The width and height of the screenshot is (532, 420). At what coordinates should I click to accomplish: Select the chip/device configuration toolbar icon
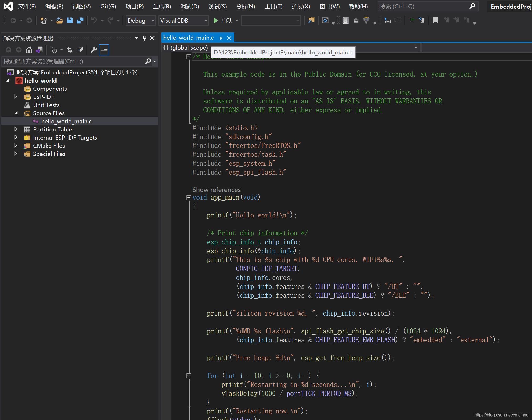(345, 20)
